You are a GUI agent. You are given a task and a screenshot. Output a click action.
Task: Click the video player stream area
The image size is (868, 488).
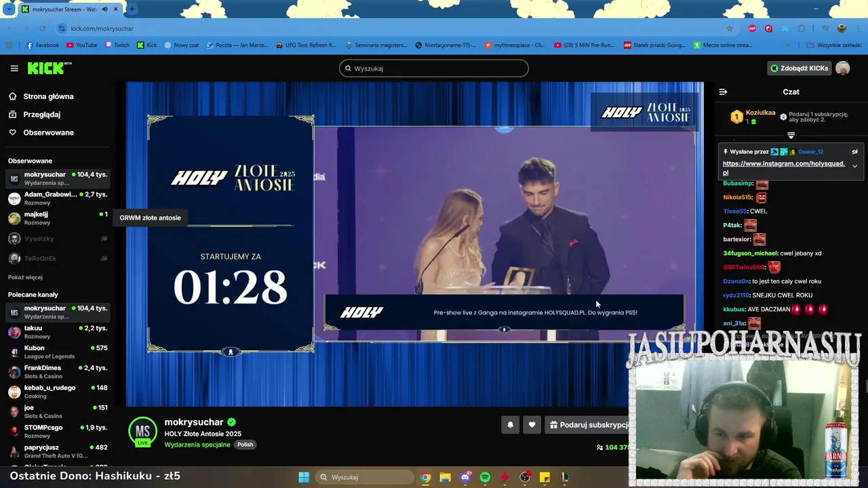point(415,244)
